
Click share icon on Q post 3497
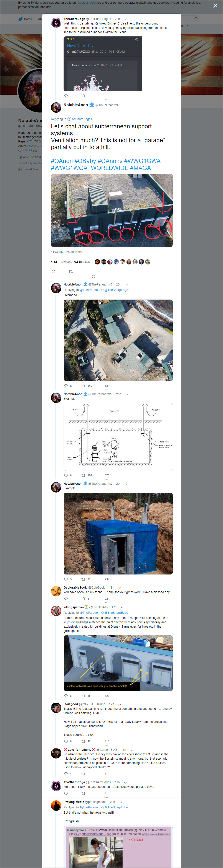(136, 39)
